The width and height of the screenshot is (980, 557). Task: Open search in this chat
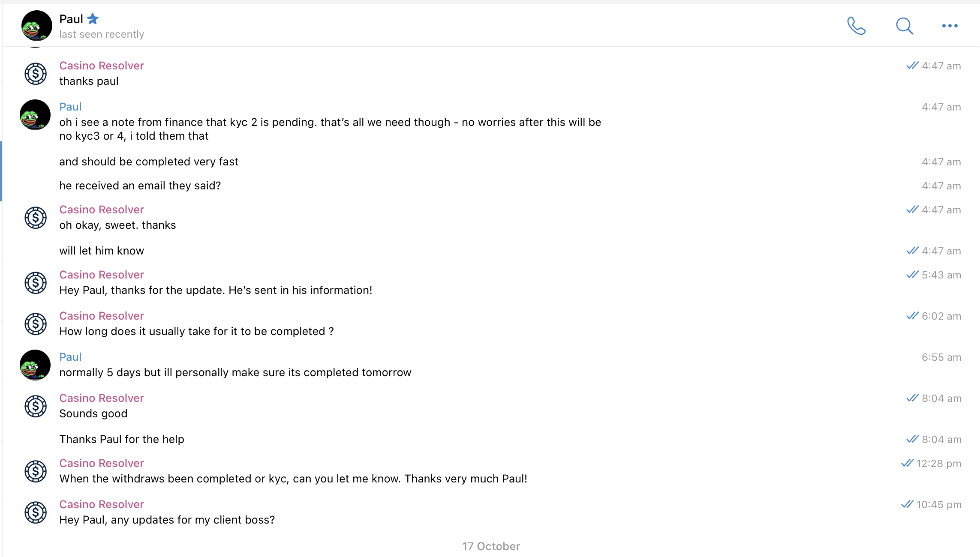904,26
